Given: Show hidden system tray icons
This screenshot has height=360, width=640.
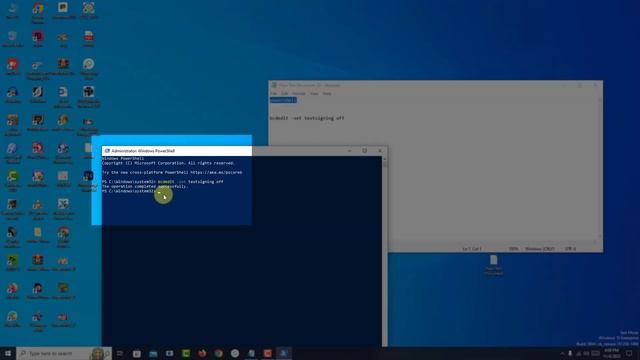Looking at the screenshot, I should click(x=562, y=353).
